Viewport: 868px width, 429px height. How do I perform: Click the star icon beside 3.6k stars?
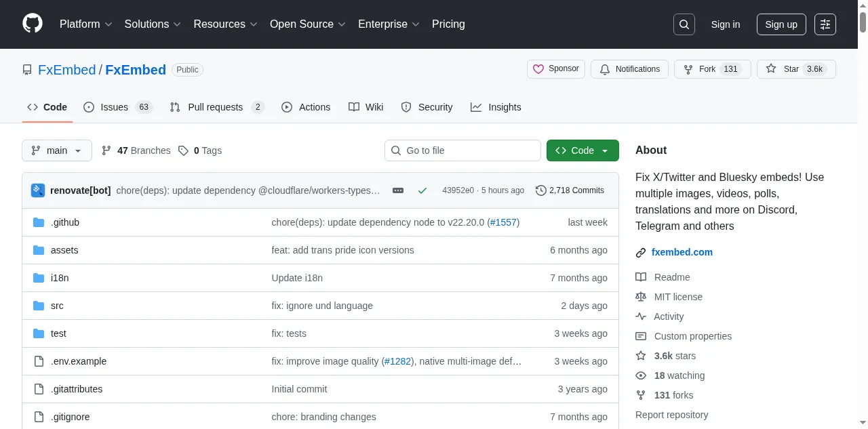(641, 356)
